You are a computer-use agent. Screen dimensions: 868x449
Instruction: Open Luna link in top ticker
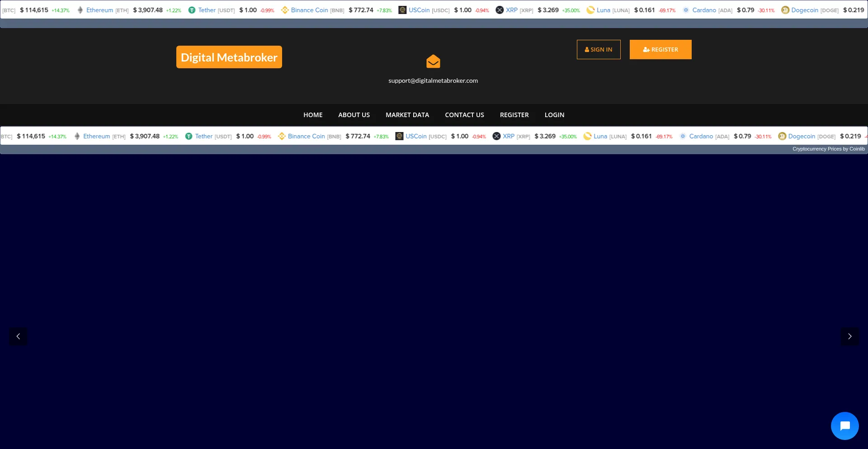pyautogui.click(x=603, y=10)
